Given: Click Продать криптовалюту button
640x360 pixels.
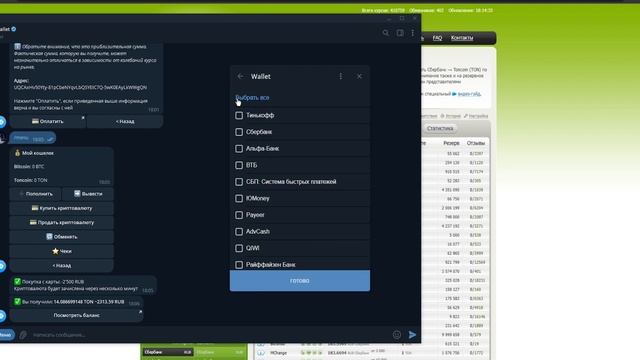Looking at the screenshot, I should coord(62,222).
